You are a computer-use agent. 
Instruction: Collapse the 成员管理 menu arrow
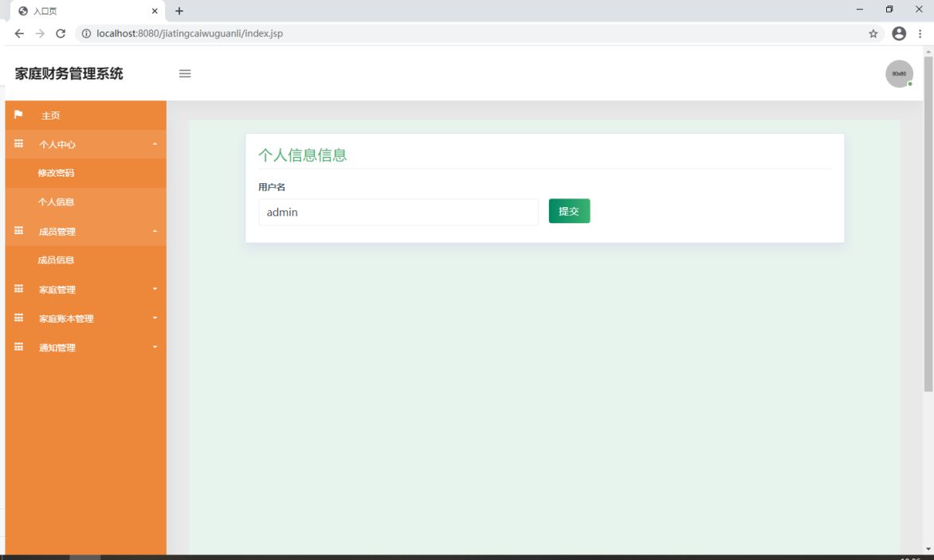pyautogui.click(x=155, y=231)
